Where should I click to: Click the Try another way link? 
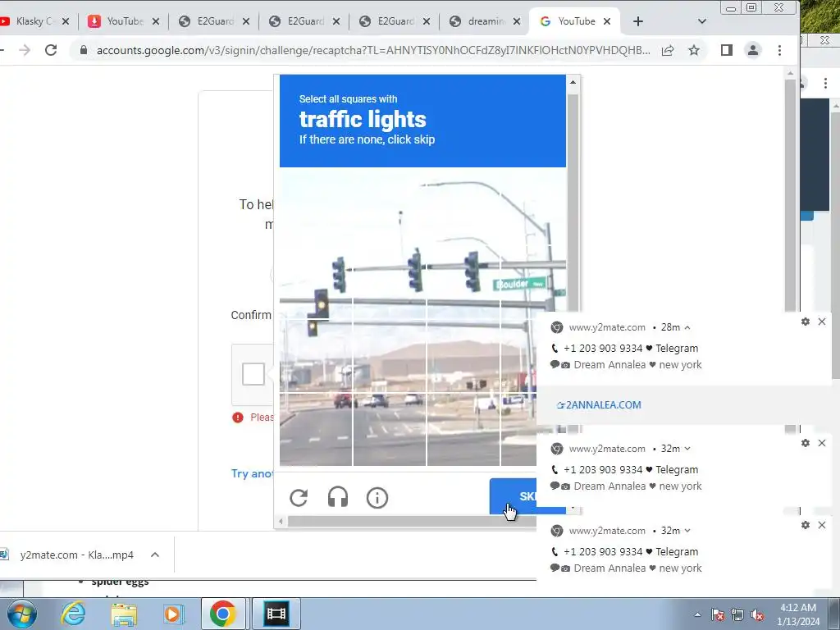click(252, 473)
